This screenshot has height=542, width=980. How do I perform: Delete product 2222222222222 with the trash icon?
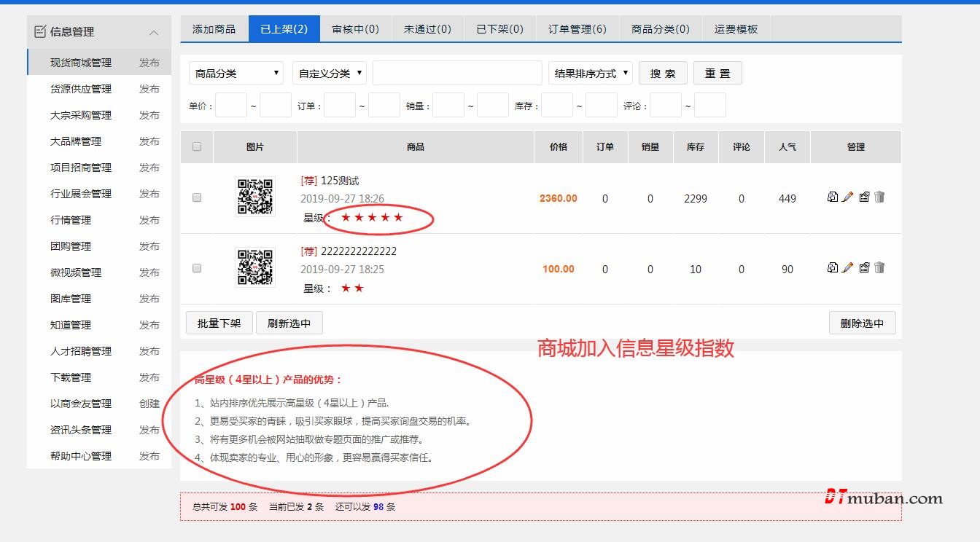(x=879, y=267)
